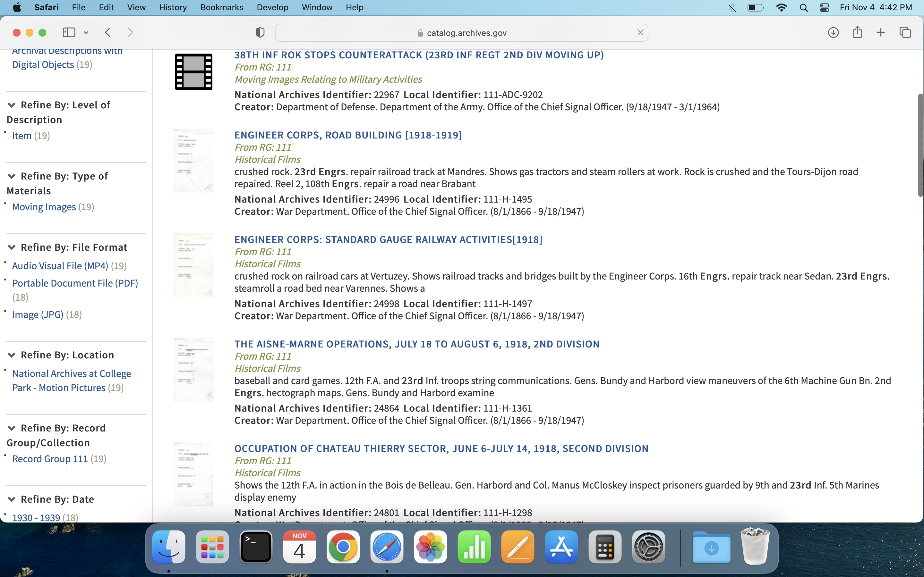This screenshot has width=924, height=577.
Task: Click the Safari sidebar toggle icon
Action: (x=69, y=32)
